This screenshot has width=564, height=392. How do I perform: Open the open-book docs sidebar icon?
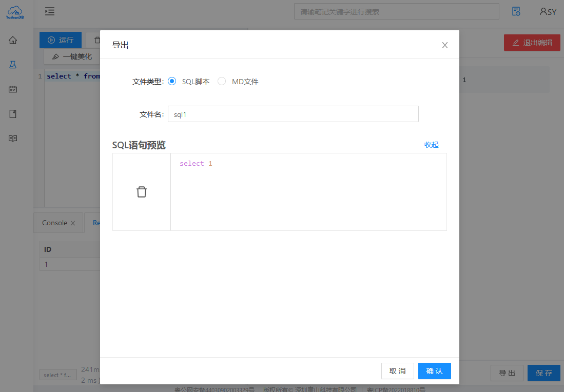[13, 139]
